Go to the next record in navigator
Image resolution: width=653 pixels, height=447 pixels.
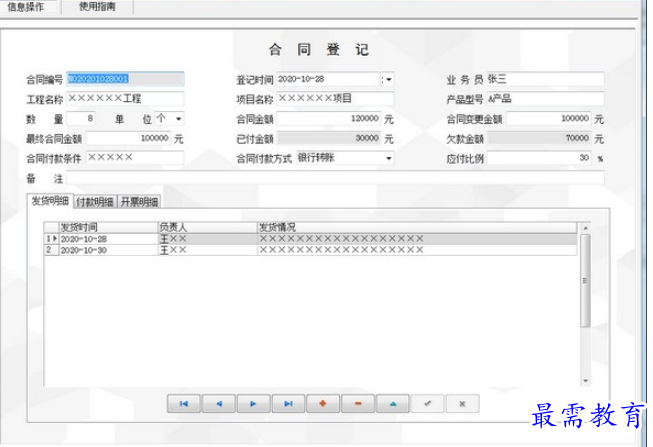pyautogui.click(x=254, y=404)
